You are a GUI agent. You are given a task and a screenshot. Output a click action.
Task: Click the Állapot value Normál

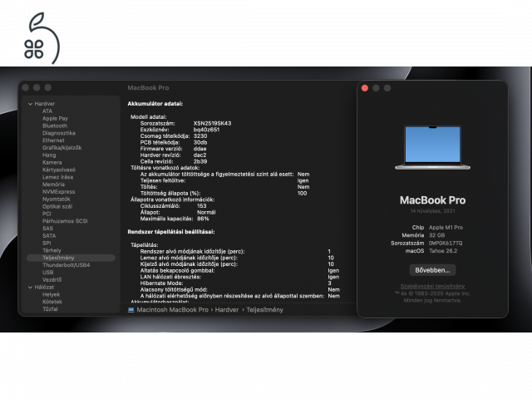coord(206,213)
